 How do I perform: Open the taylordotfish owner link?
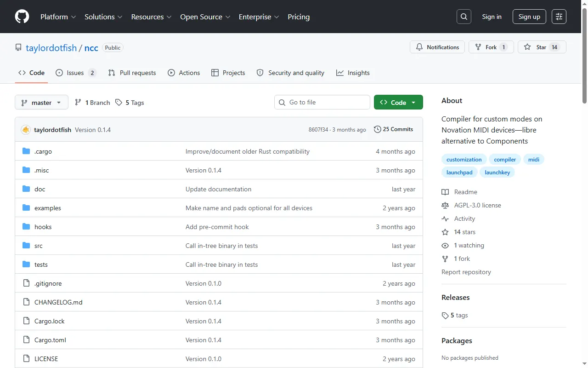[x=51, y=48]
